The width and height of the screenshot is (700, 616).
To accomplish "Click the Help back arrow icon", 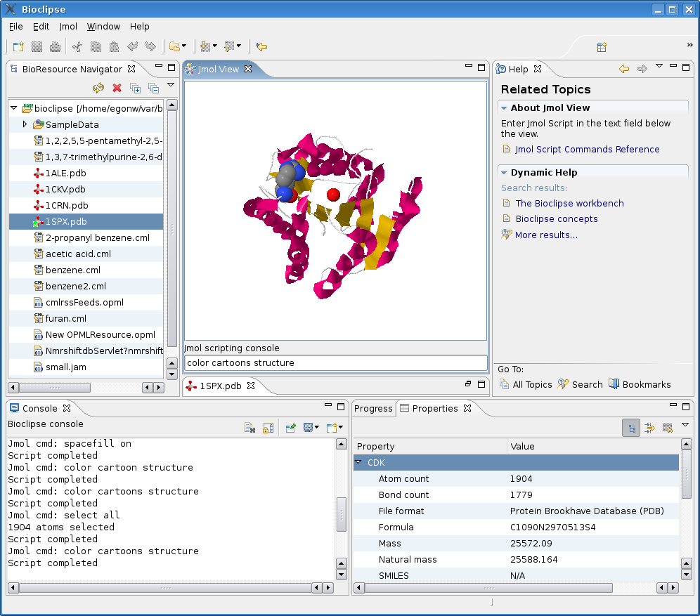I will coord(624,69).
